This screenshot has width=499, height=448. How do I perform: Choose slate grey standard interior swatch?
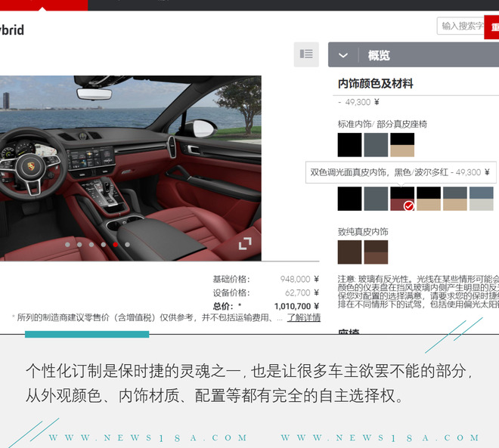click(x=376, y=145)
